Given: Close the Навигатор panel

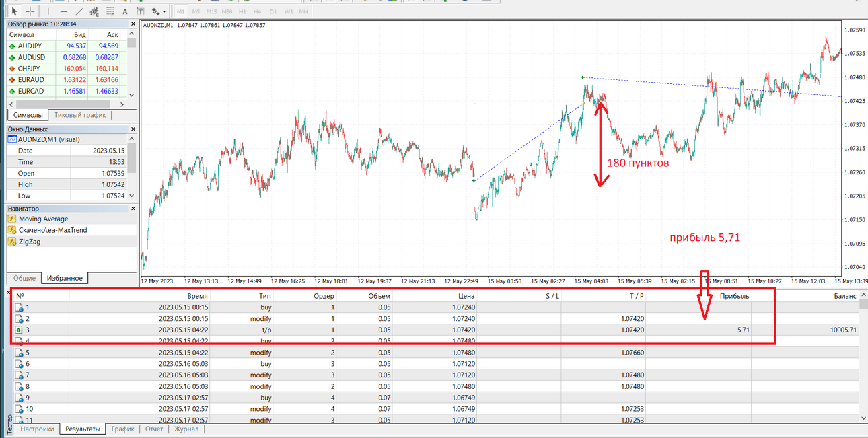Looking at the screenshot, I should pyautogui.click(x=132, y=209).
